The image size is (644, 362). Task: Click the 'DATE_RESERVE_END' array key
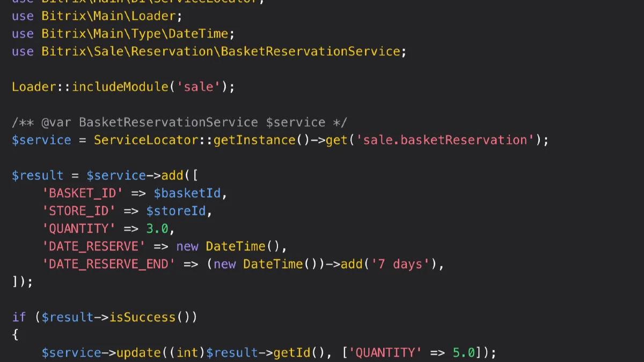[x=109, y=264]
